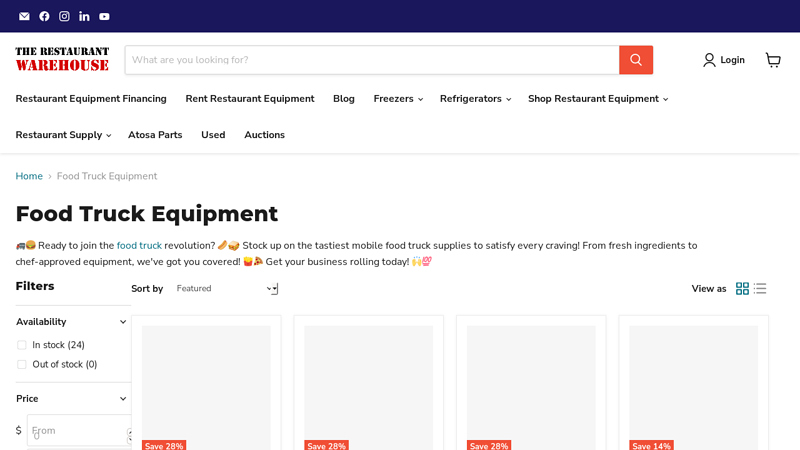The height and width of the screenshot is (450, 800).
Task: Open the Instagram social icon
Action: click(x=64, y=16)
